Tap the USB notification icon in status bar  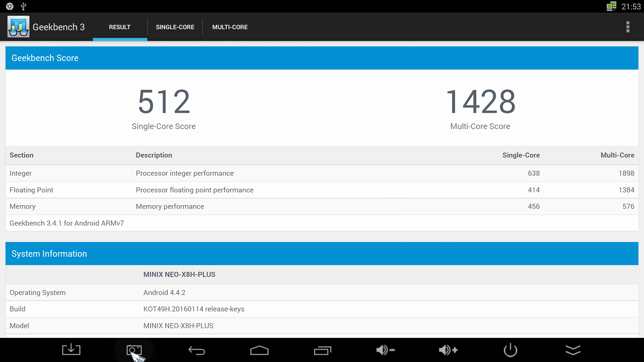[24, 6]
